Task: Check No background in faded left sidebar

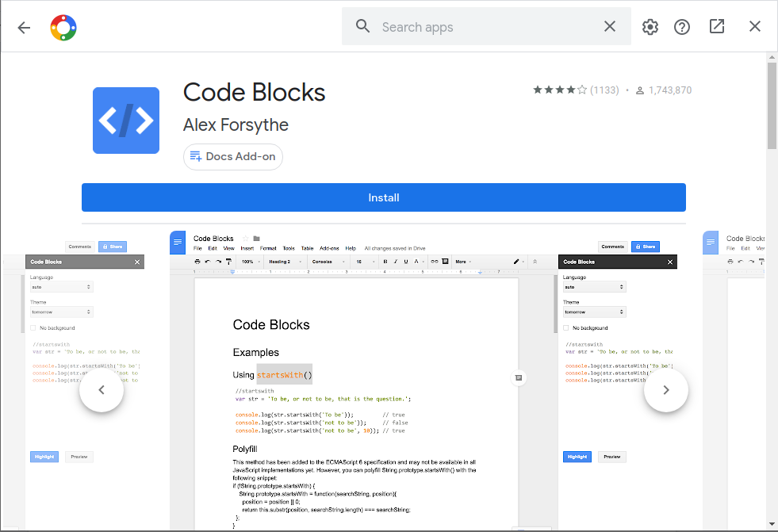Action: pyautogui.click(x=33, y=327)
